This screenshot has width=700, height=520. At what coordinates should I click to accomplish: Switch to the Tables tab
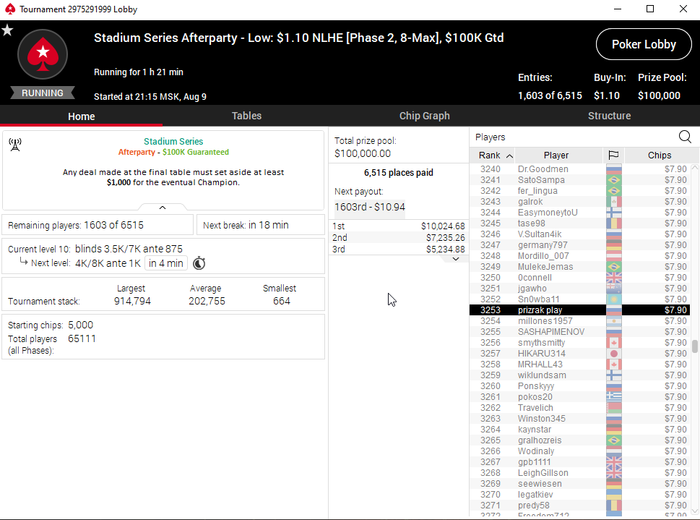[246, 116]
